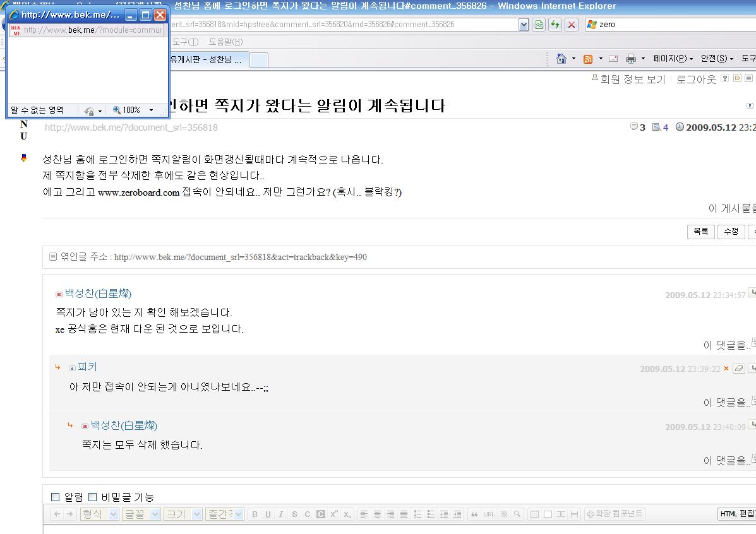This screenshot has width=756, height=534.
Task: Click the magnifier search icon in editor toolbar
Action: pyautogui.click(x=517, y=514)
